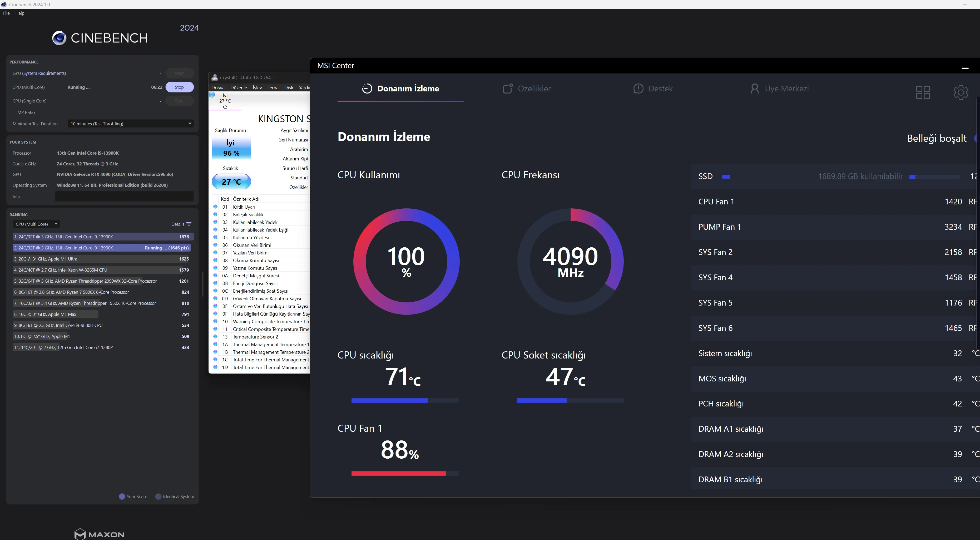The height and width of the screenshot is (540, 980).
Task: Click the status dot for Birleşik Sıcaklık
Action: (215, 214)
